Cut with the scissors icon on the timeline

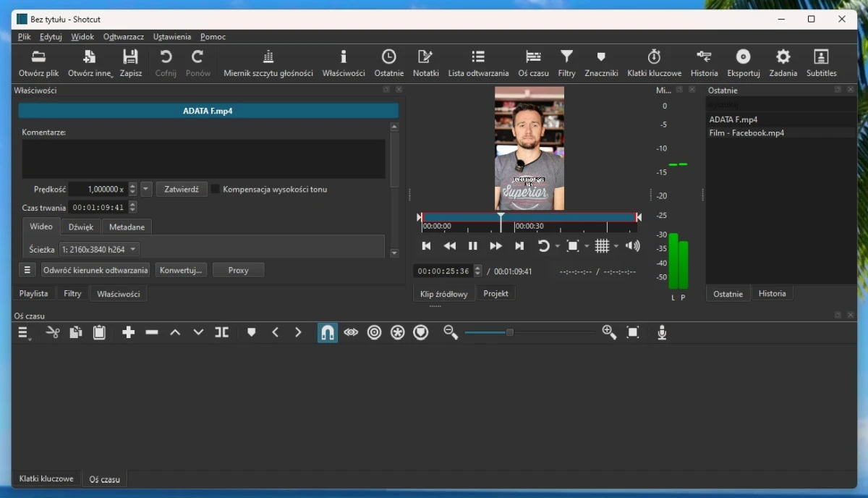pyautogui.click(x=52, y=332)
